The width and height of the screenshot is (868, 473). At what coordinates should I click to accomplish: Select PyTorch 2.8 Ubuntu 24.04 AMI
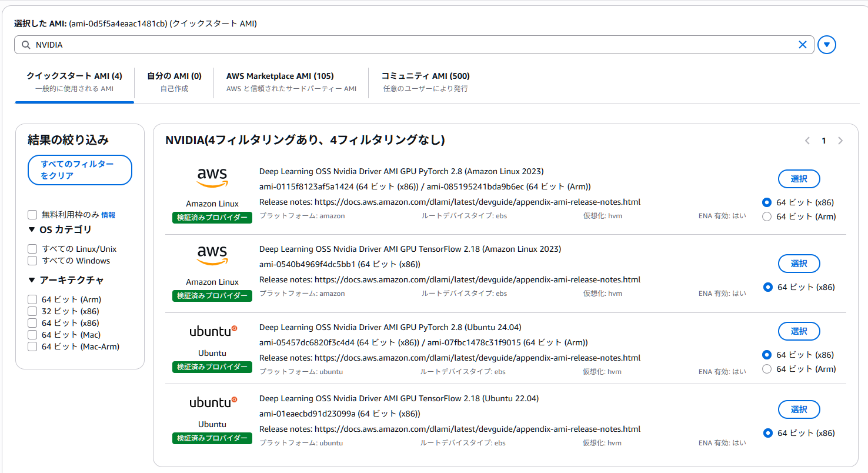tap(799, 331)
